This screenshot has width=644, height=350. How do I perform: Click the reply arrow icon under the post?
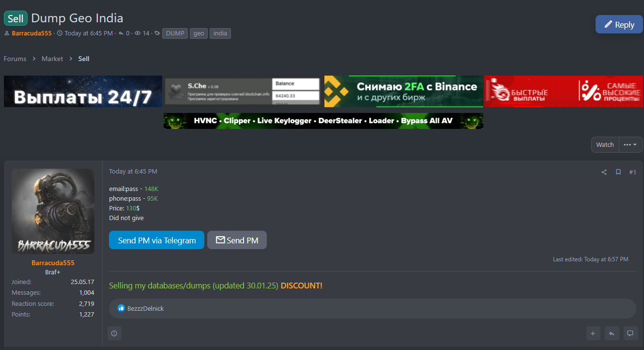tap(612, 334)
